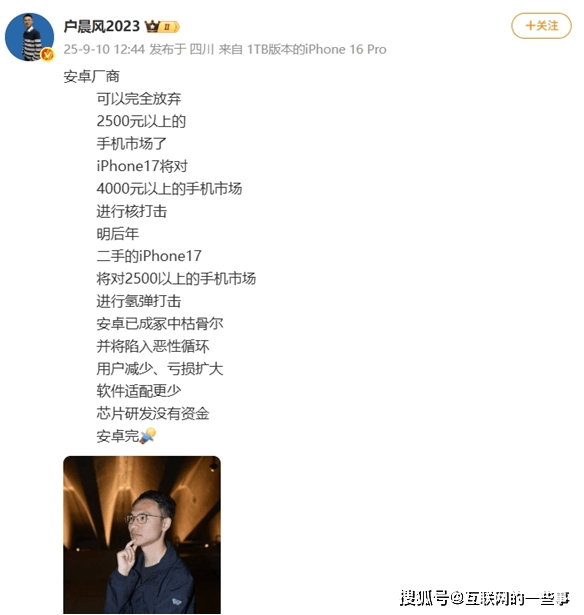Click the 搜狐号@互联网的一些事 watermark
This screenshot has width=584, height=615.
[485, 598]
